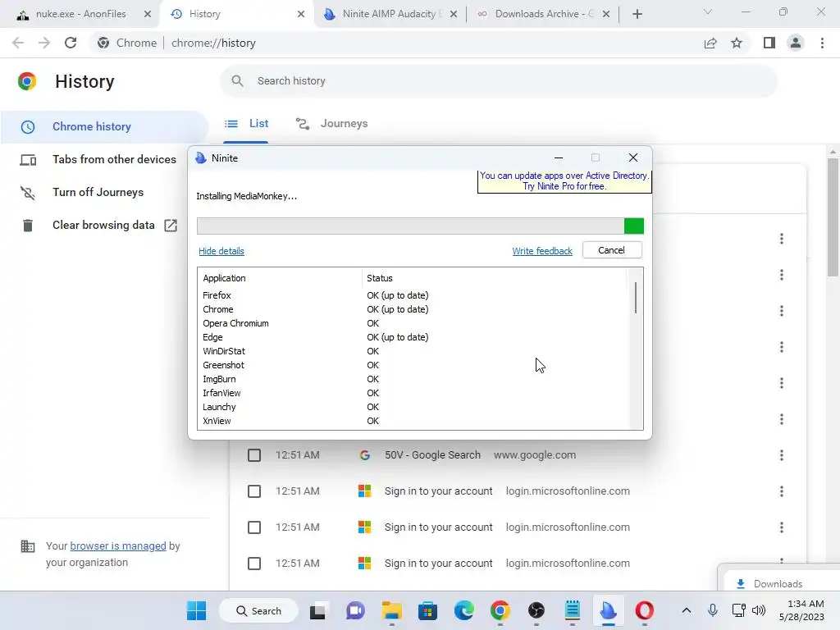
Task: Open the 50V - Google Search history link
Action: coord(432,454)
